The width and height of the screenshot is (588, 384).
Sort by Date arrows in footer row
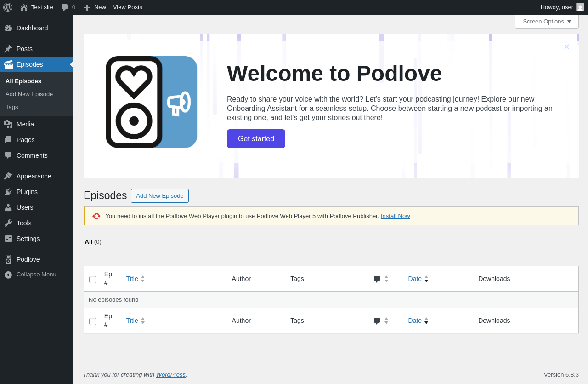426,321
